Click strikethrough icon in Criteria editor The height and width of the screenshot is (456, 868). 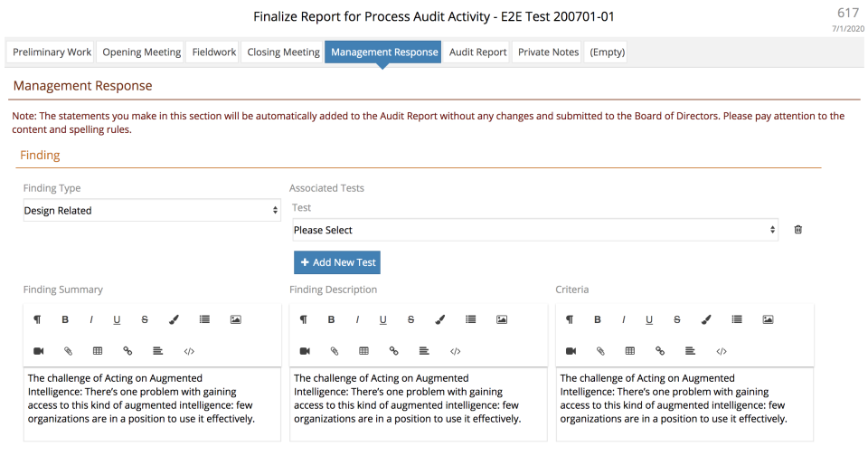click(677, 319)
